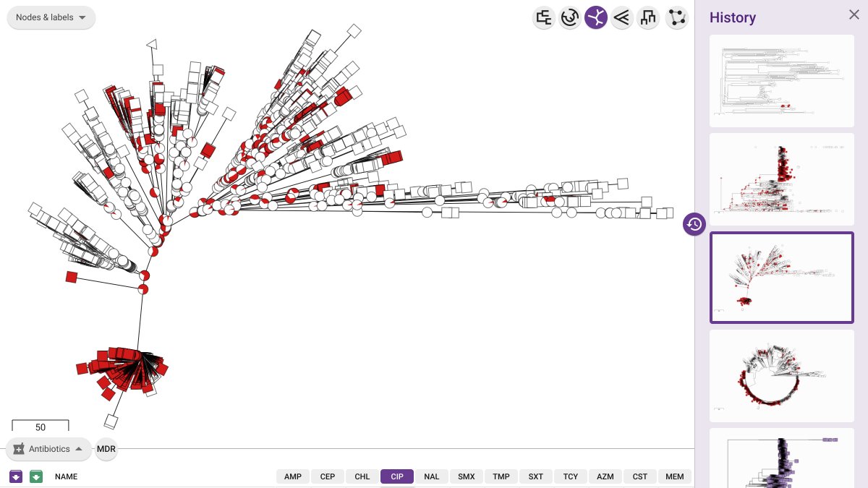
Task: Close the History panel
Action: pyautogui.click(x=854, y=14)
